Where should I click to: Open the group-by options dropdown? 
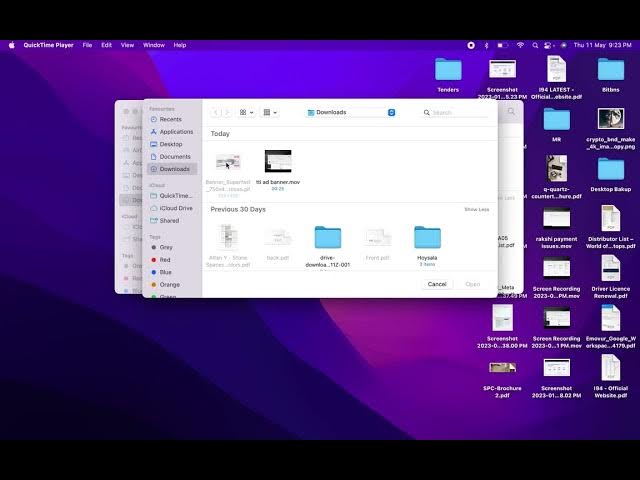click(270, 112)
